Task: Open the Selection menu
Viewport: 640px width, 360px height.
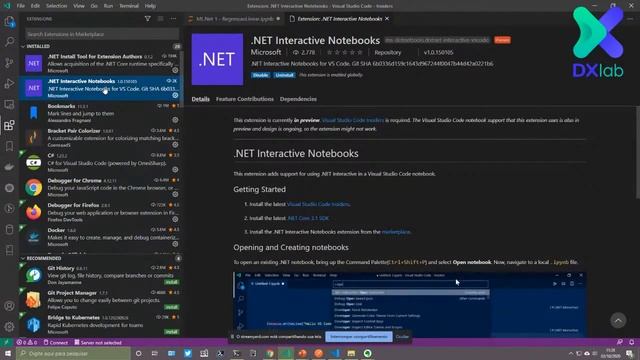Action: 56,6
